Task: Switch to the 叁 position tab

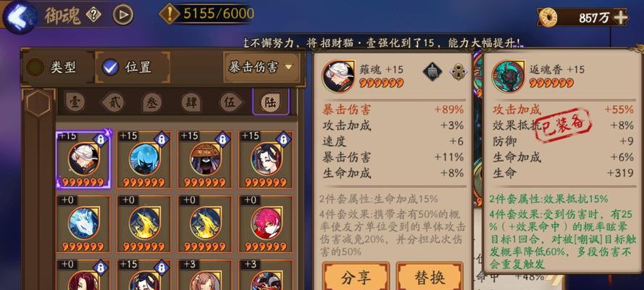Action: click(152, 102)
